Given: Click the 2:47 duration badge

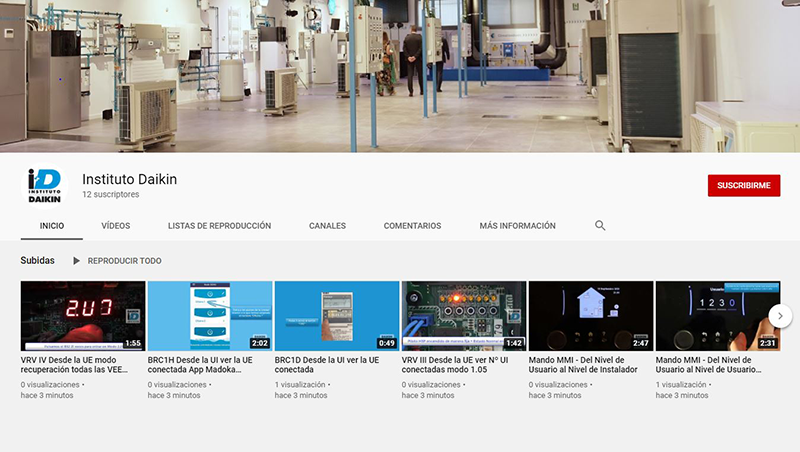Looking at the screenshot, I should pos(641,343).
